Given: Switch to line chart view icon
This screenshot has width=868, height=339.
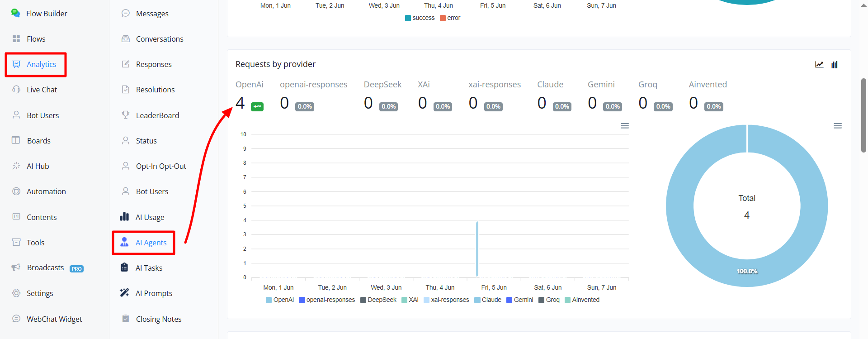Looking at the screenshot, I should pyautogui.click(x=819, y=65).
